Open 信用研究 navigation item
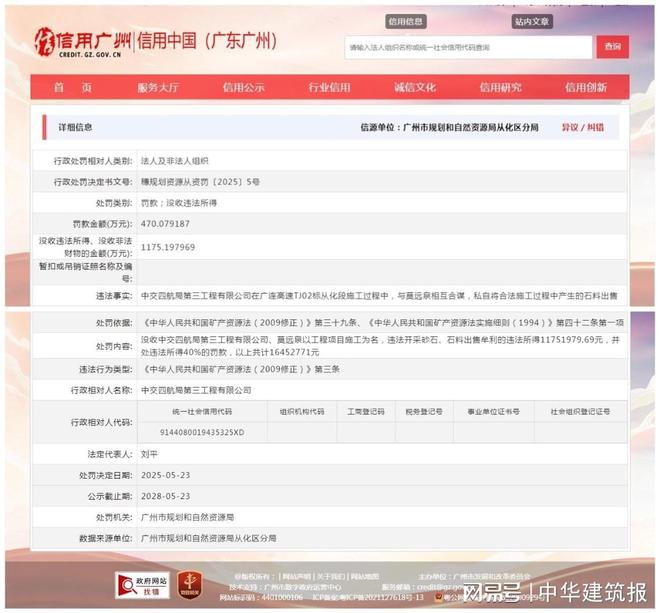 pos(500,87)
